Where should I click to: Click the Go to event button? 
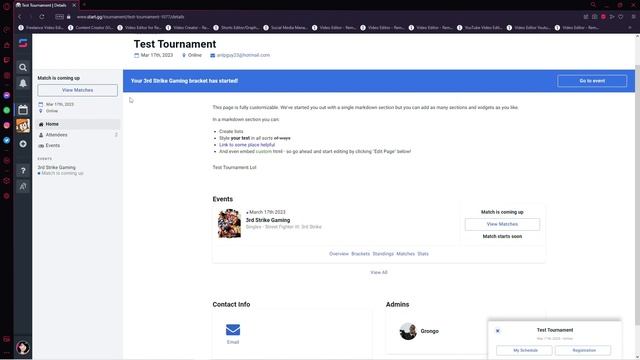point(592,81)
